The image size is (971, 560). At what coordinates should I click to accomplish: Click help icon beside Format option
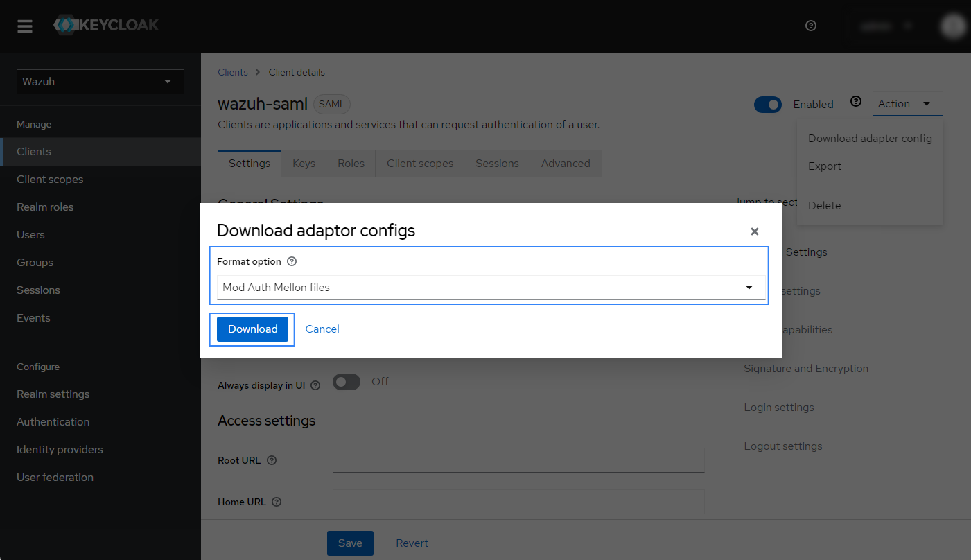[x=292, y=262]
